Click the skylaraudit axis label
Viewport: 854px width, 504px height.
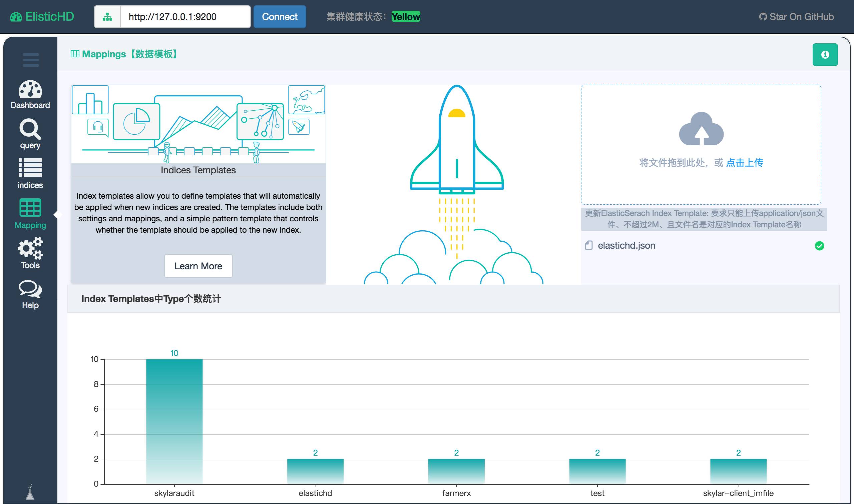tap(174, 493)
